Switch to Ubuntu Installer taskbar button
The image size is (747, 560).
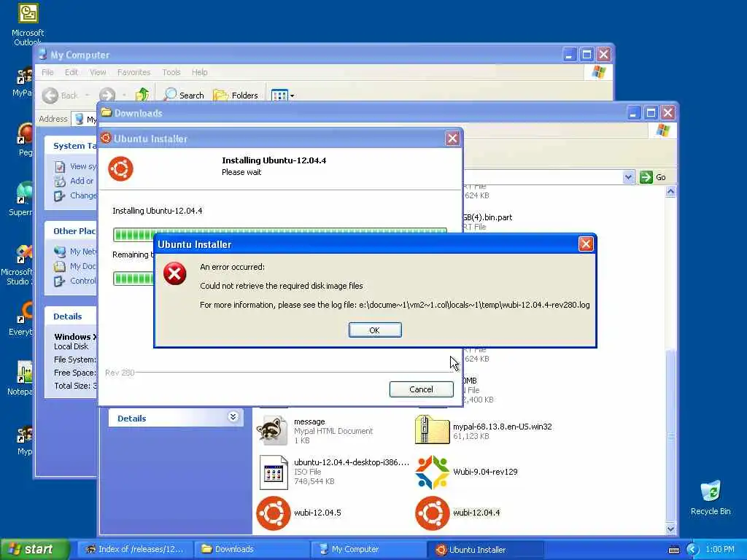(485, 549)
